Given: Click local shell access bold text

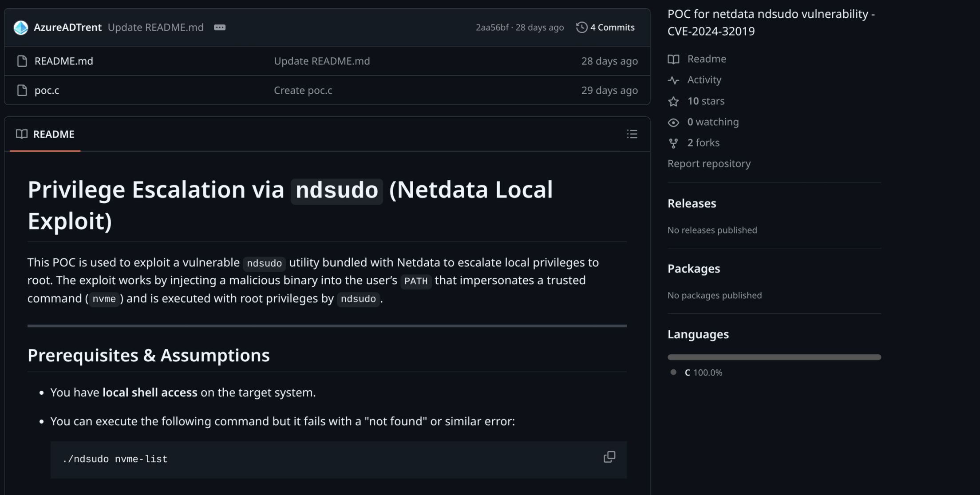Looking at the screenshot, I should coord(150,393).
